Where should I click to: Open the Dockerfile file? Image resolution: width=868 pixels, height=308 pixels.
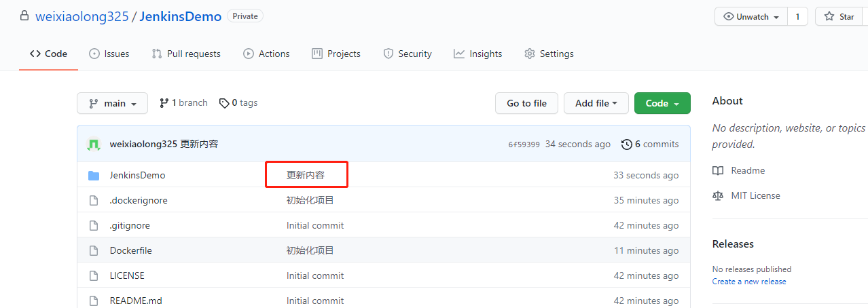[x=131, y=250]
